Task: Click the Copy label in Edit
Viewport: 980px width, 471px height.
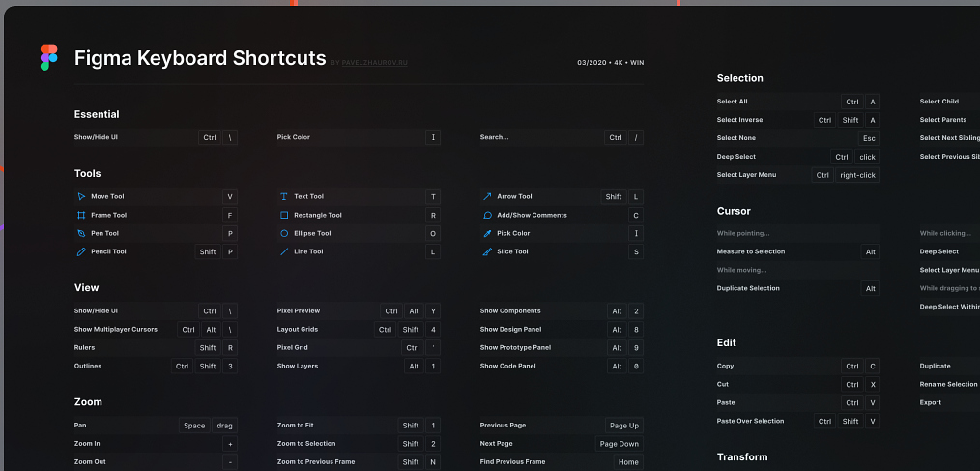Action: coord(726,366)
